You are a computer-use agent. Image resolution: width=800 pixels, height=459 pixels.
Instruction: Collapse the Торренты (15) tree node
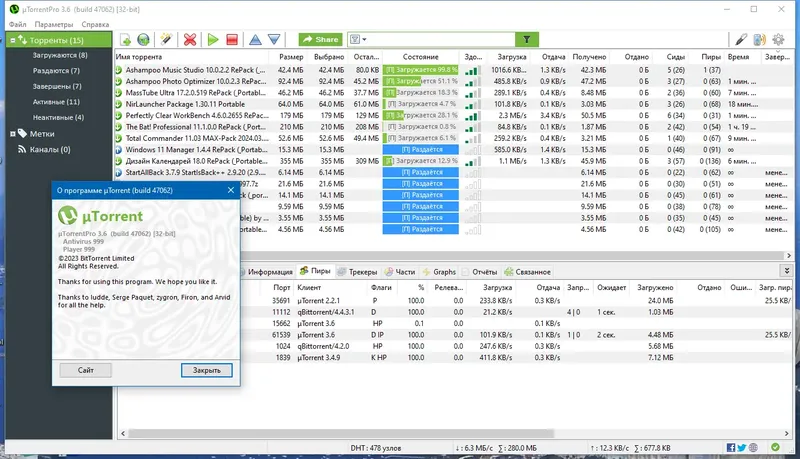click(13, 40)
